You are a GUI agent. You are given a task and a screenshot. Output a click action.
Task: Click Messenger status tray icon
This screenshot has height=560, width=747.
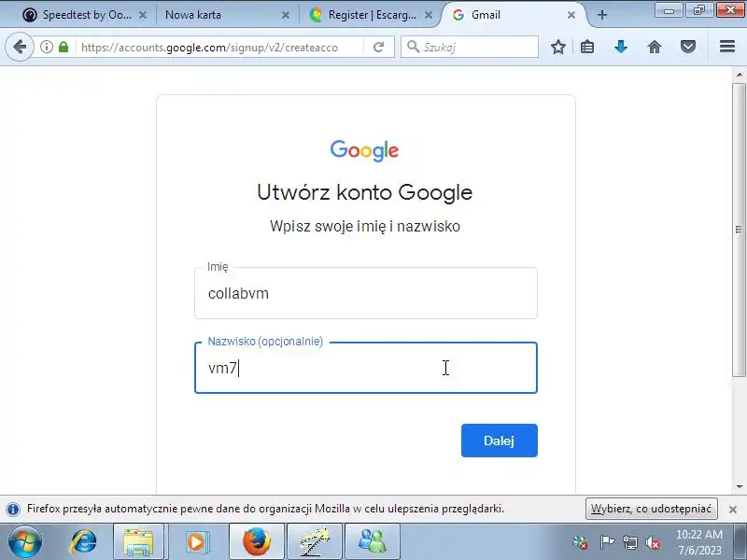tap(581, 542)
